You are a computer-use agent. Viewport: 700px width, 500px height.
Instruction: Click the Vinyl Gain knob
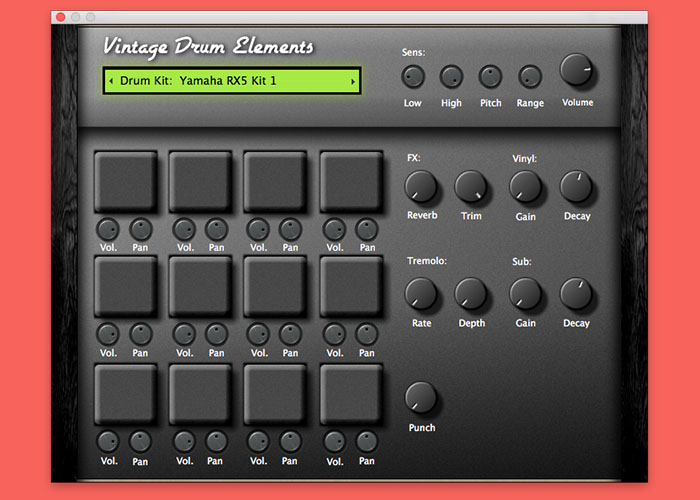point(525,186)
